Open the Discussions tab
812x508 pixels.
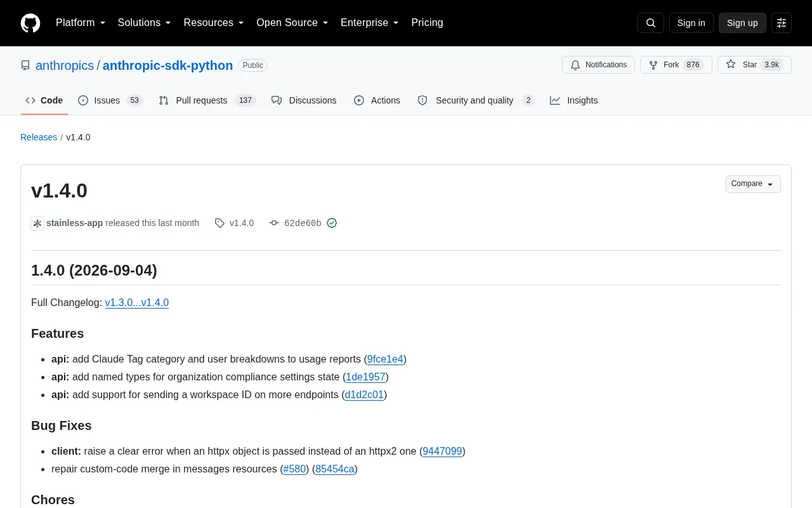(304, 100)
